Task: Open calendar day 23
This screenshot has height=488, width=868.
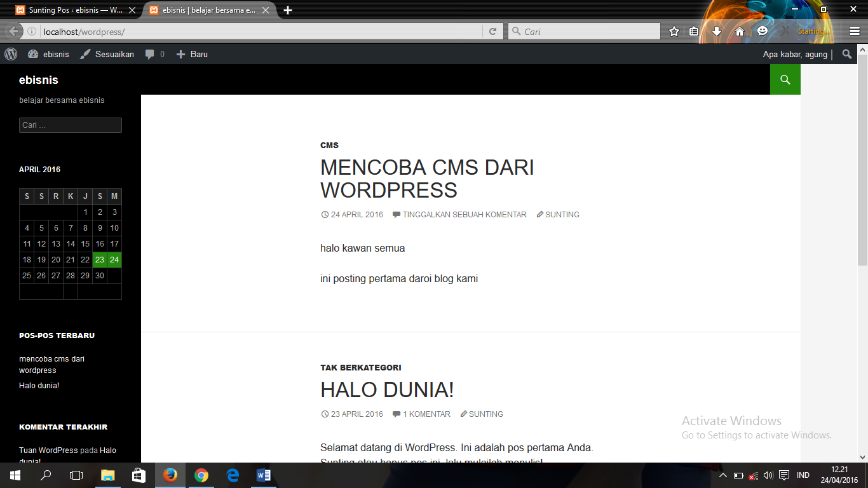Action: coord(100,260)
